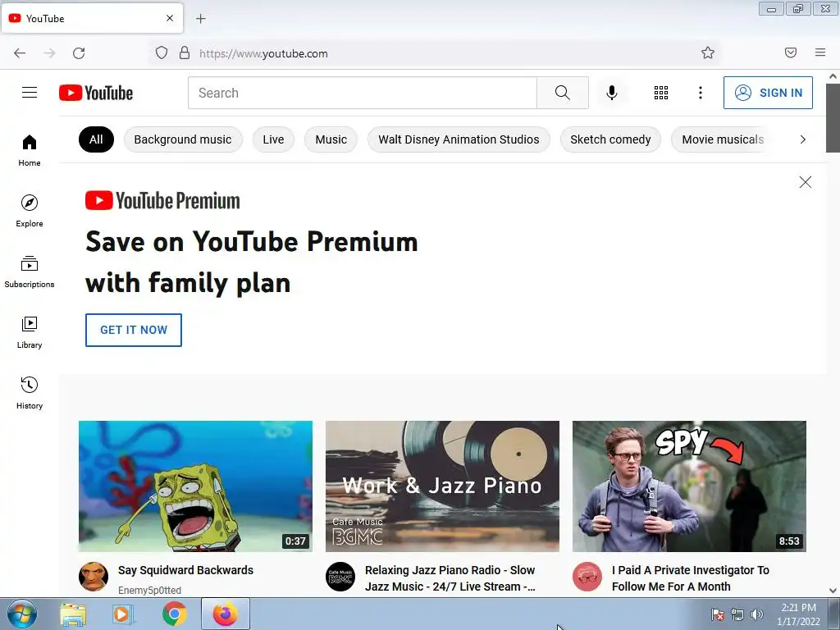Open the YouTube apps grid icon
The width and height of the screenshot is (840, 630).
coord(661,93)
